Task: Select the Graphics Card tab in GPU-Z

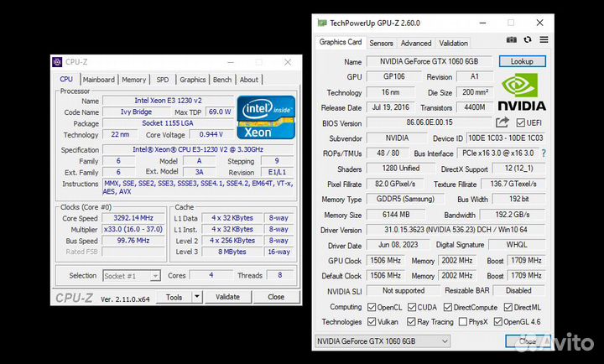Action: click(x=341, y=42)
